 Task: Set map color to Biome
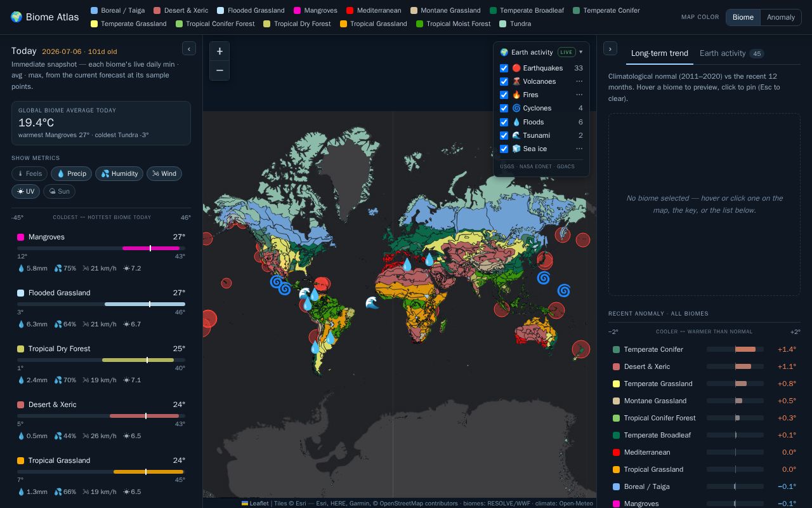(743, 17)
